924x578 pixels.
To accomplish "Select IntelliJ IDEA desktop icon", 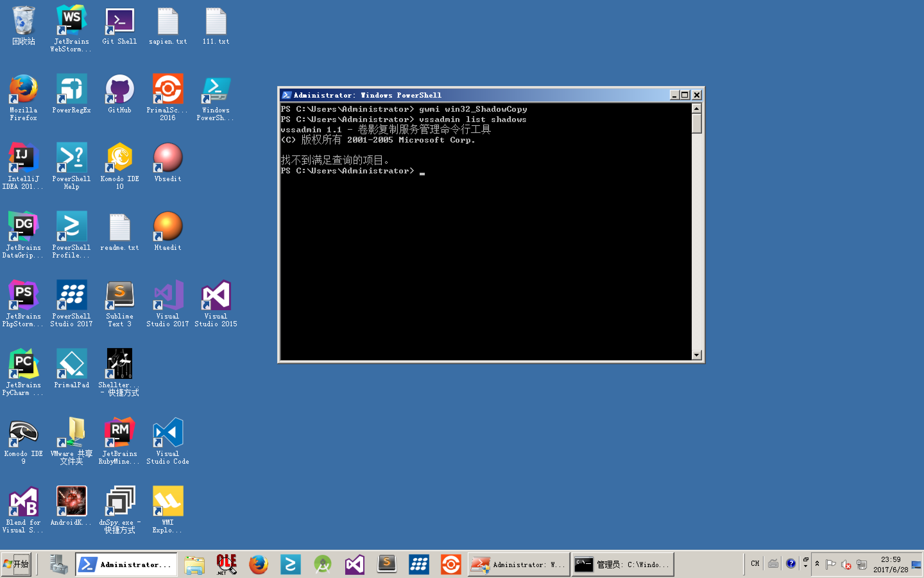I will tap(24, 166).
